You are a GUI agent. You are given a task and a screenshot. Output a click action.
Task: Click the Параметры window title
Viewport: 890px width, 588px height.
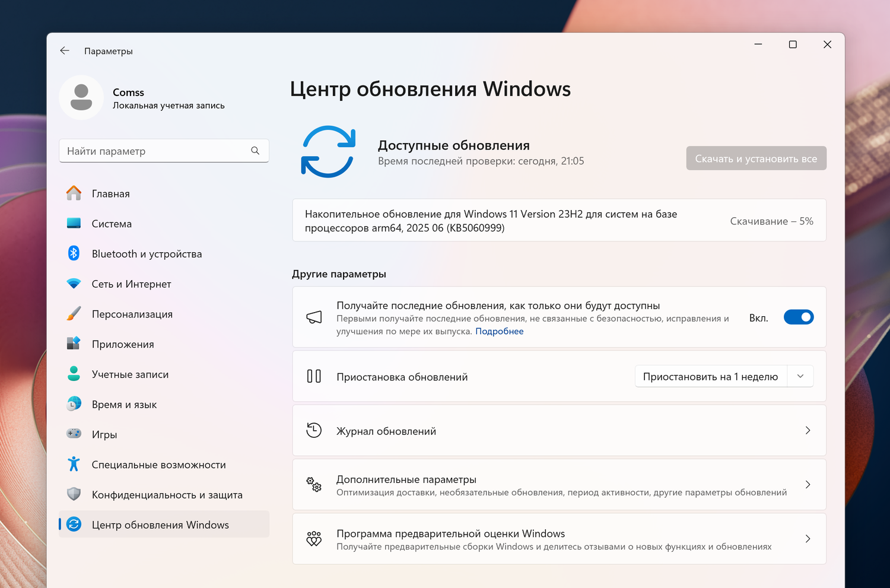click(108, 51)
